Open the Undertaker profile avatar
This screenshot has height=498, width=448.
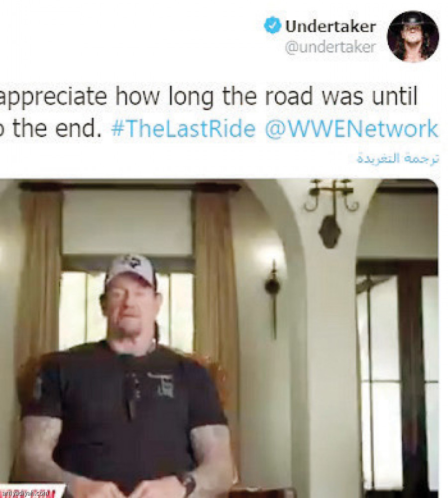point(413,36)
